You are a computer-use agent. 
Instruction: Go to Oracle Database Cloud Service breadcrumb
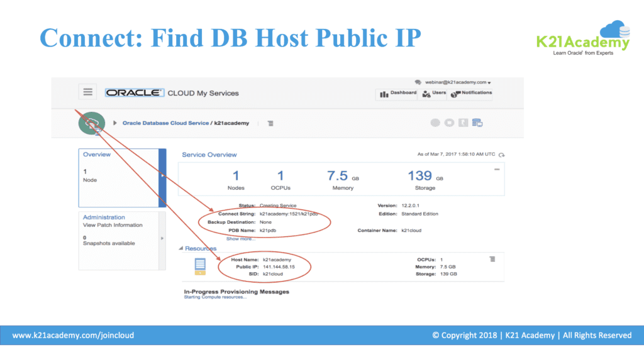[x=165, y=123]
